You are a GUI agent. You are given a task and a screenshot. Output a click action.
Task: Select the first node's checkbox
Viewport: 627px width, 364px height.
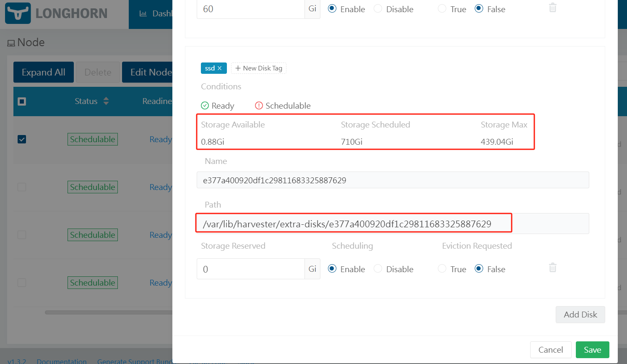point(22,139)
